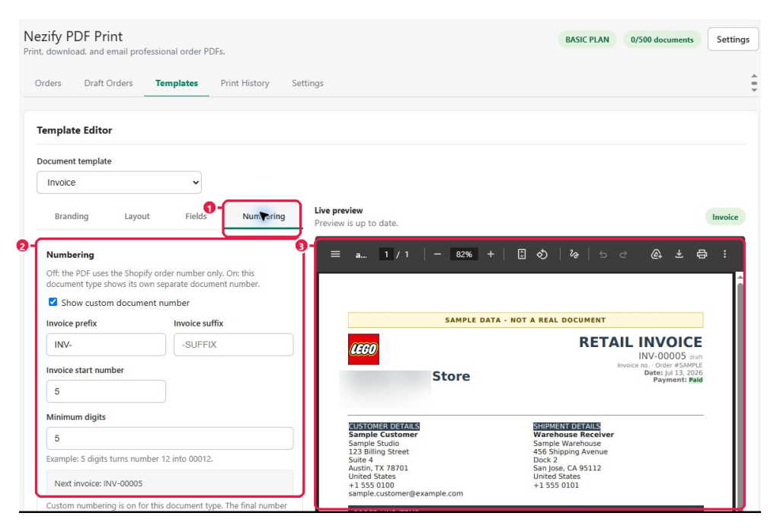Image resolution: width=780 pixels, height=532 pixels.
Task: Click the tab overflow arrows at right
Action: [x=754, y=83]
